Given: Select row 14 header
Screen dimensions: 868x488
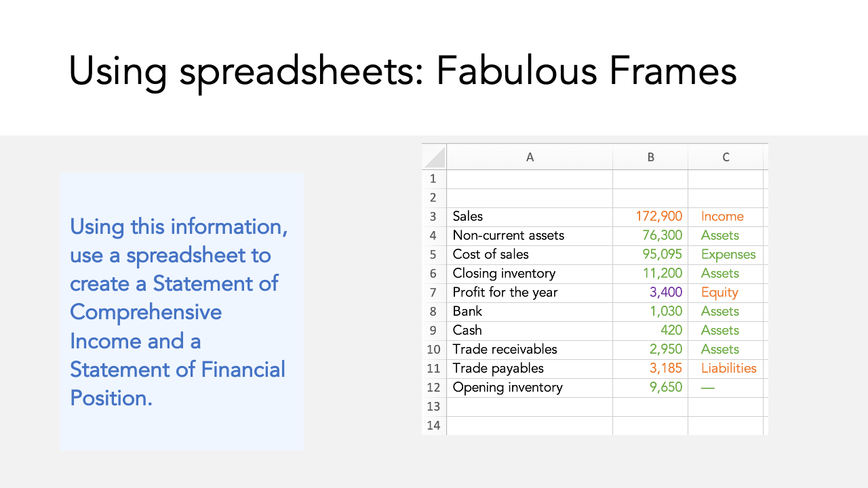Looking at the screenshot, I should point(434,426).
